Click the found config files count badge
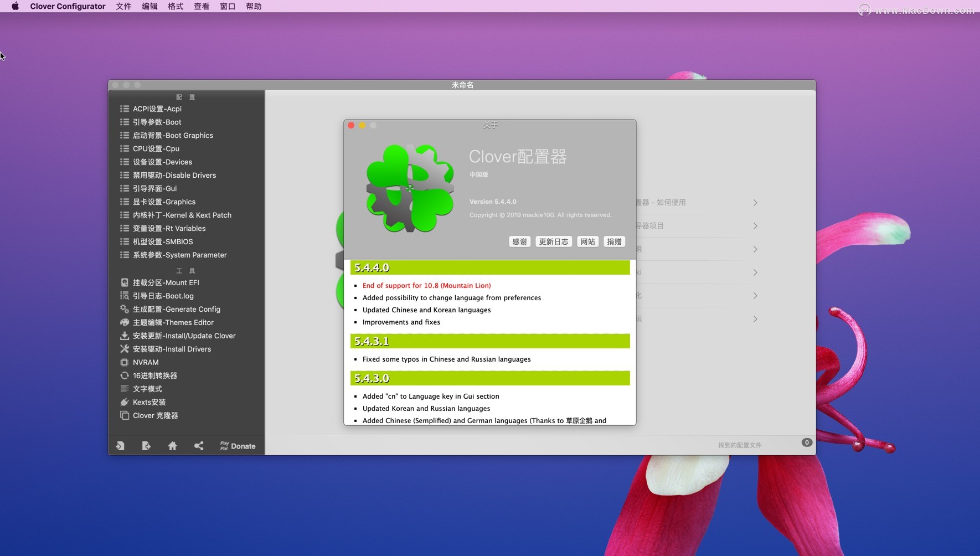This screenshot has width=980, height=556. click(x=807, y=442)
